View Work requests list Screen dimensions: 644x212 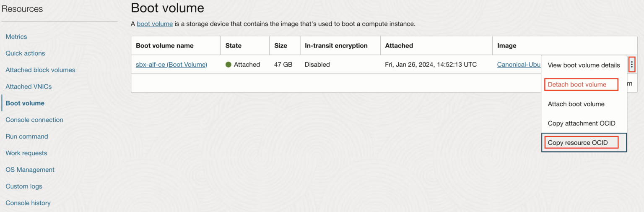[x=26, y=153]
